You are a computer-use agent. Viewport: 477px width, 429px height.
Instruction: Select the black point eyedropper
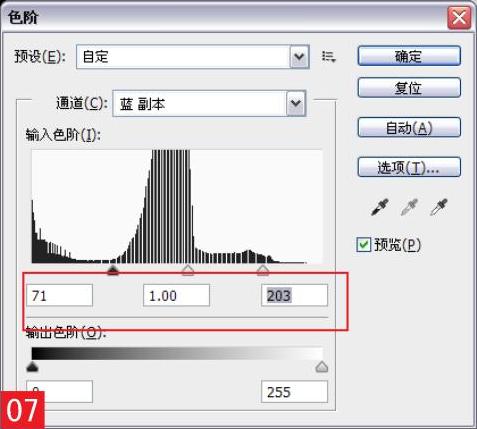coord(380,207)
